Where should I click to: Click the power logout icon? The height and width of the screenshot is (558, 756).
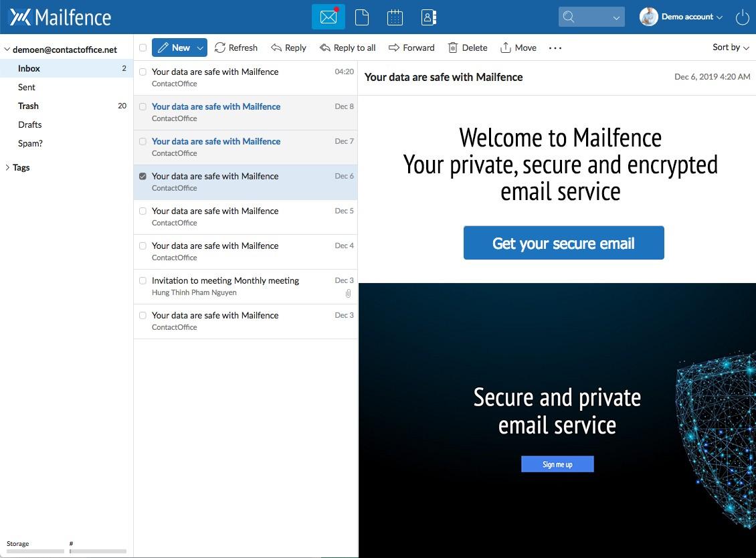point(742,17)
